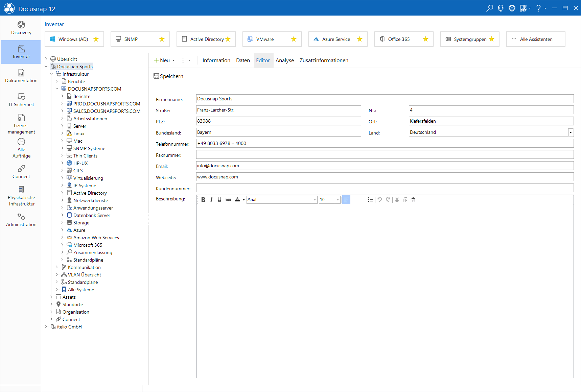Open the Administration module
The width and height of the screenshot is (581, 392).
21,220
